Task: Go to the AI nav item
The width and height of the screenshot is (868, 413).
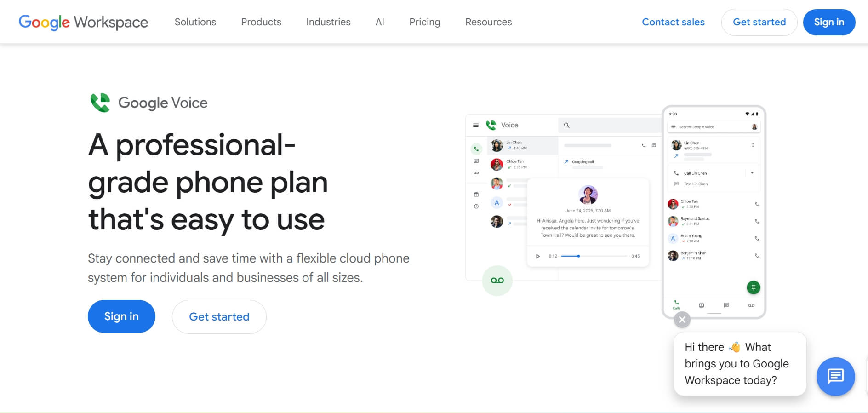Action: (x=380, y=22)
